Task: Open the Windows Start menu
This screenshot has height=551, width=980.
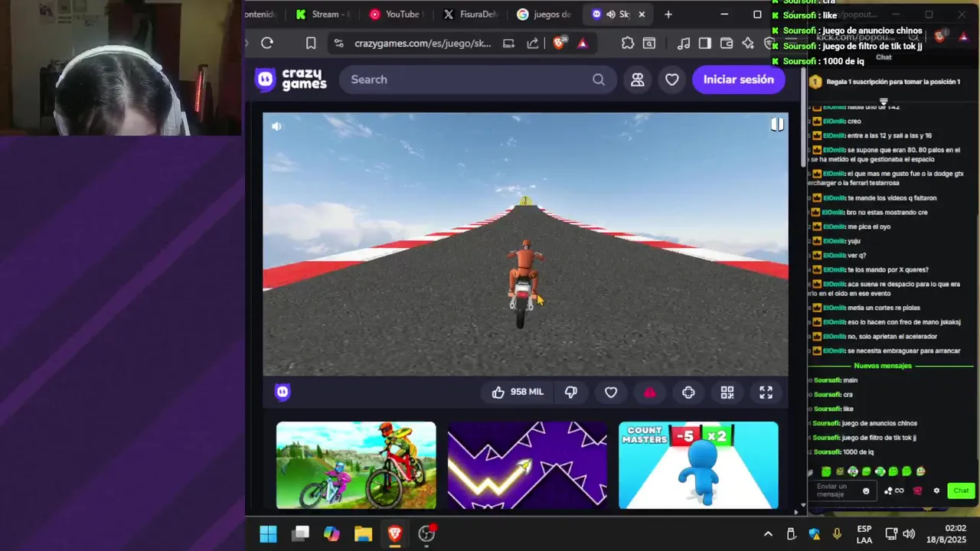Action: click(x=268, y=533)
